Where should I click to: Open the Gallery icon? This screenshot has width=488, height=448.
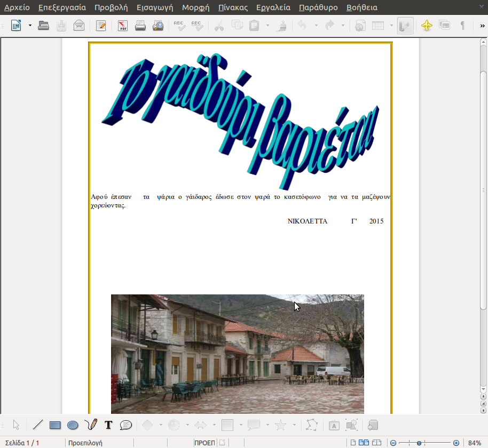(x=444, y=25)
